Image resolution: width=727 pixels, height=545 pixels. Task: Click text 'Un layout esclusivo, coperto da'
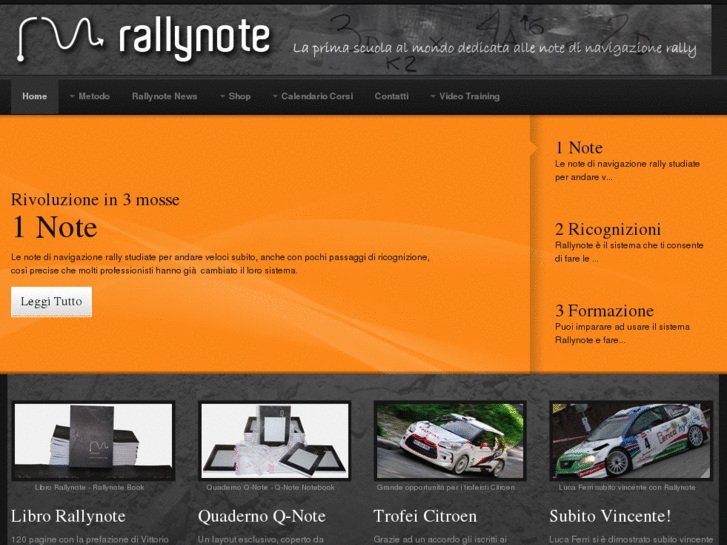point(261,539)
